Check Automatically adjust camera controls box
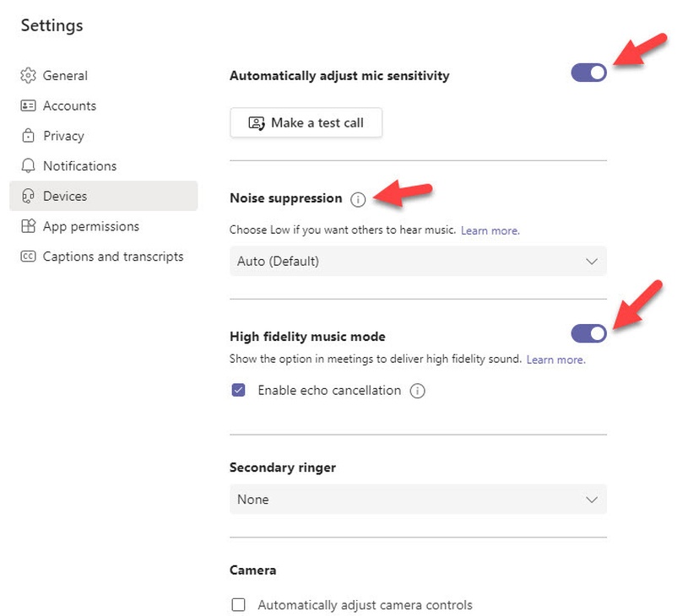This screenshot has height=616, width=688. pyautogui.click(x=239, y=605)
